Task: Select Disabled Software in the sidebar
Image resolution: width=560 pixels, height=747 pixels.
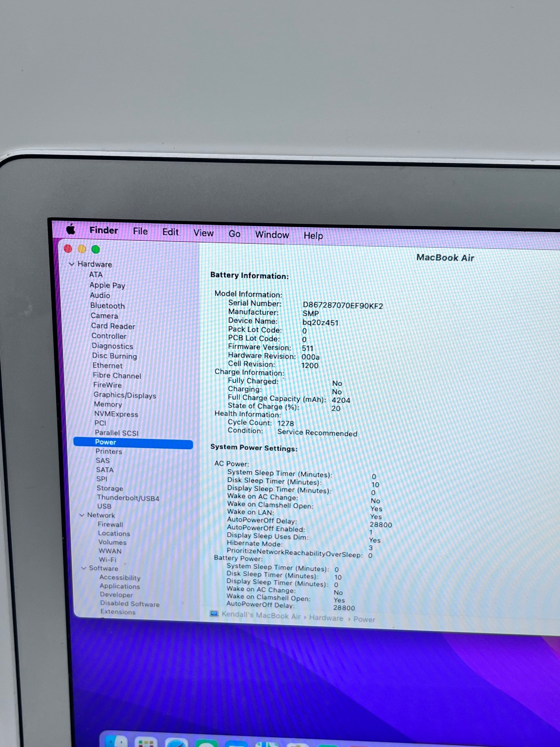Action: point(130,604)
